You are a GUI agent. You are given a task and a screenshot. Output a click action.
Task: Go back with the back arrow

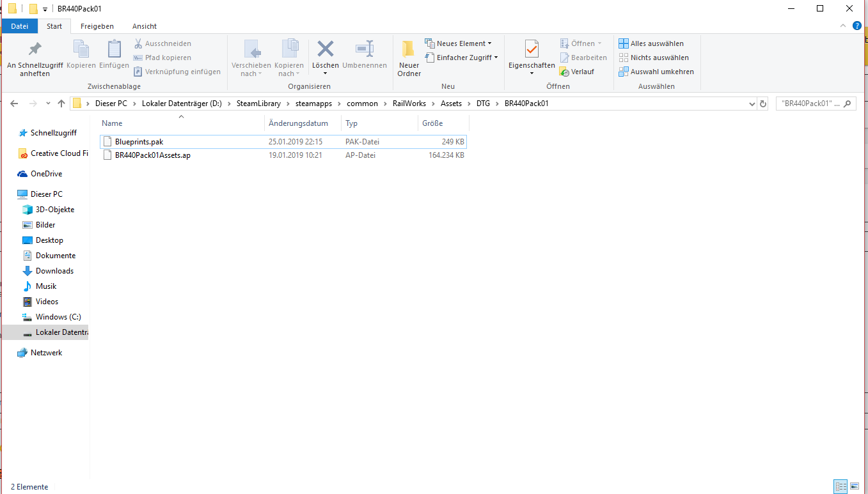coord(14,104)
